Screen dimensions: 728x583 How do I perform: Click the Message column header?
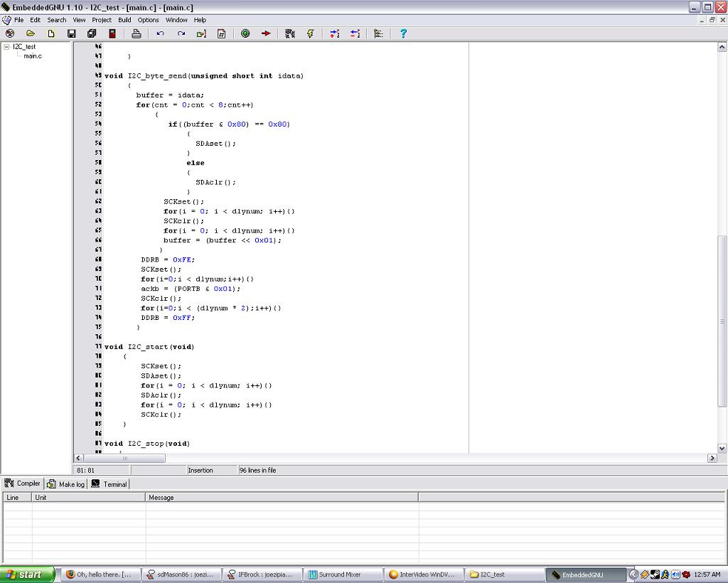[161, 498]
